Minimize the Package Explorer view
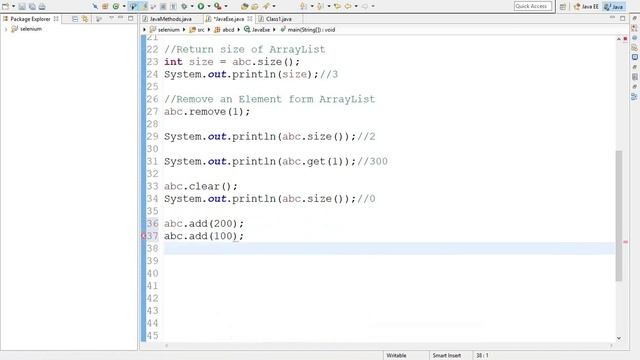 coord(120,18)
